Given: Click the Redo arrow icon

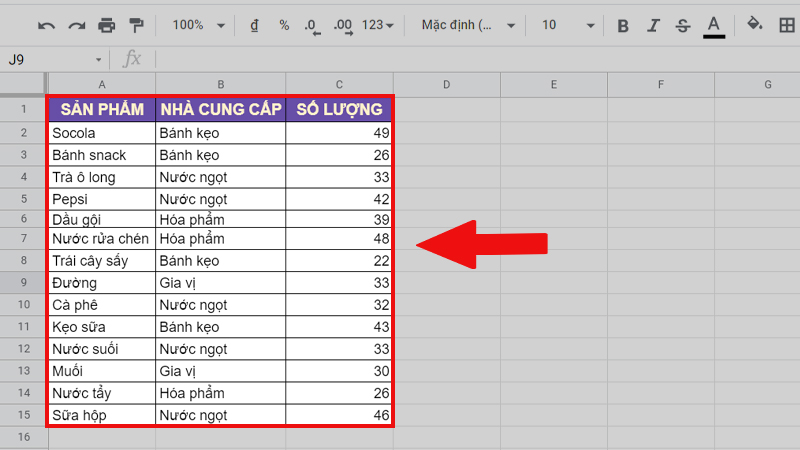Looking at the screenshot, I should 77,25.
